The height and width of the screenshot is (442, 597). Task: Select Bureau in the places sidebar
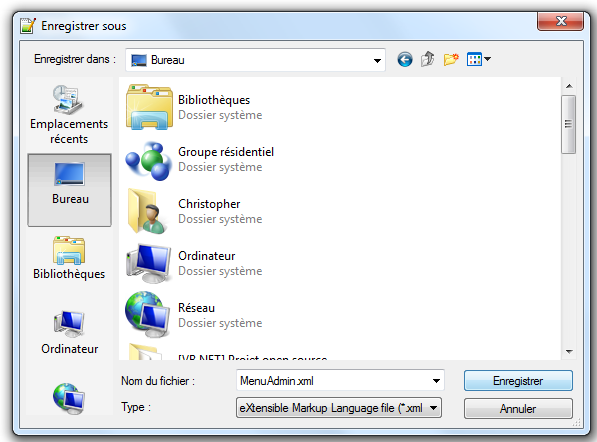(69, 190)
